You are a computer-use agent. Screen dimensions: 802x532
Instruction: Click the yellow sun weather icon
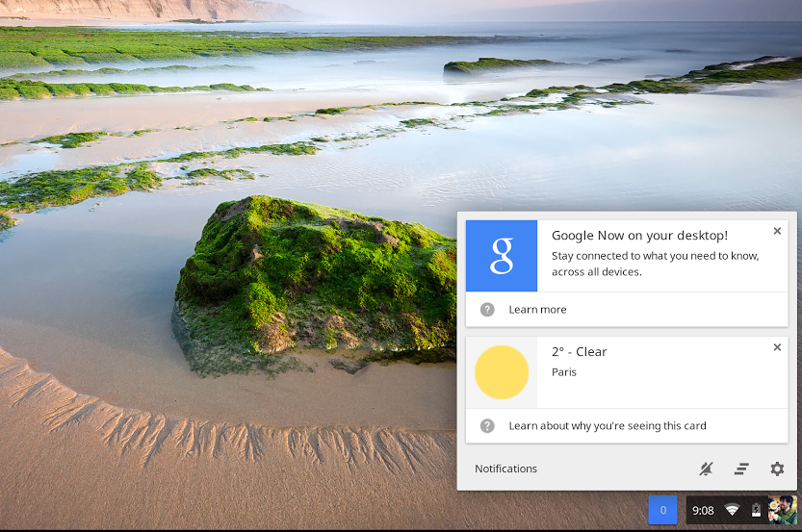coord(502,372)
